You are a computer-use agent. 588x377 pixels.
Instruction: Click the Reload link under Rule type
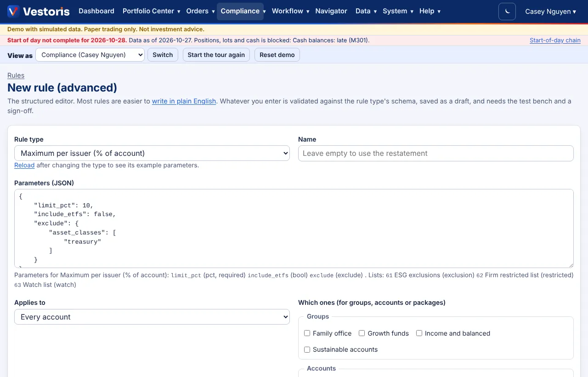24,165
